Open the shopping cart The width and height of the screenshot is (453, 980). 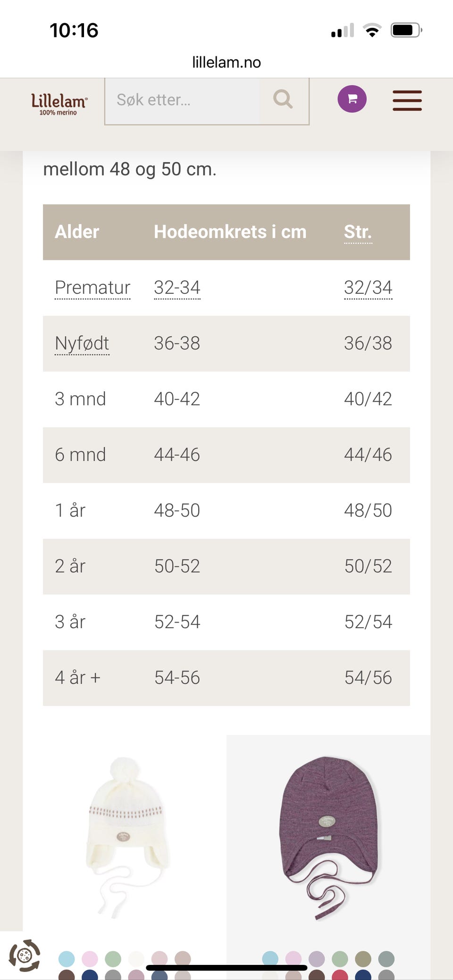352,99
